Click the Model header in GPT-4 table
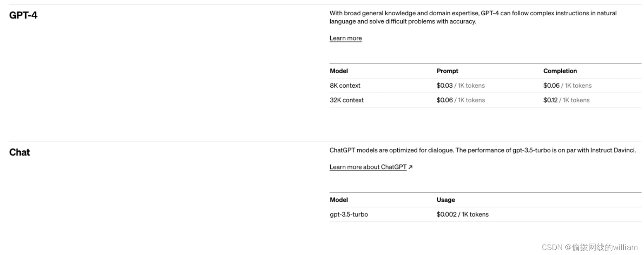 coord(339,71)
